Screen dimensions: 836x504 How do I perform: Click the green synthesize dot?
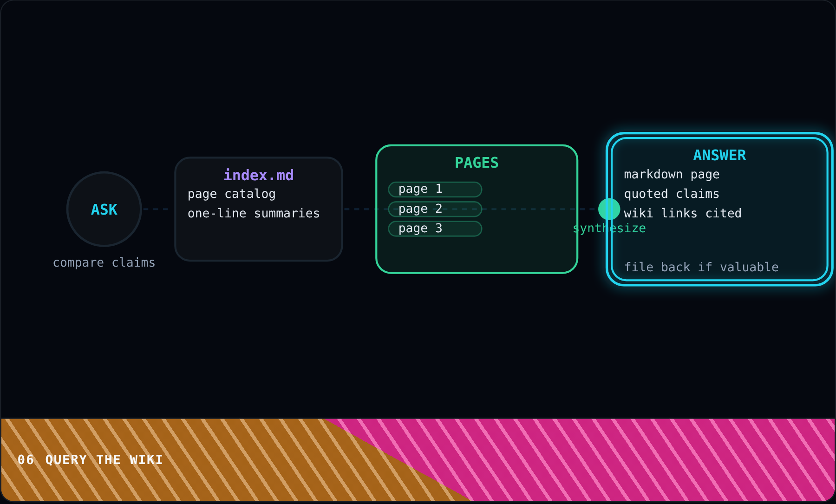point(609,209)
